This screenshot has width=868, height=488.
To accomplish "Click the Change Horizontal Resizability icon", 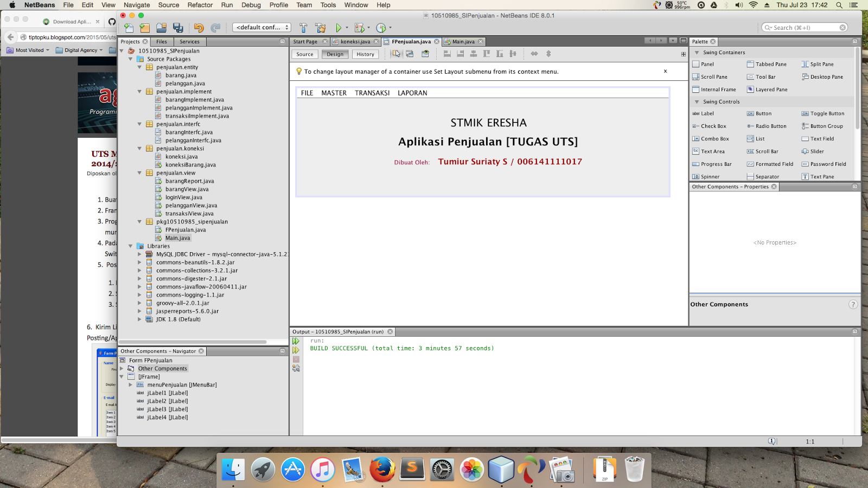I will click(534, 54).
